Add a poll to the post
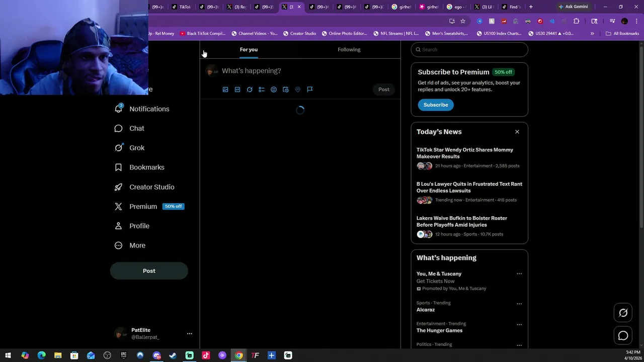The height and width of the screenshot is (362, 644). coord(262,89)
